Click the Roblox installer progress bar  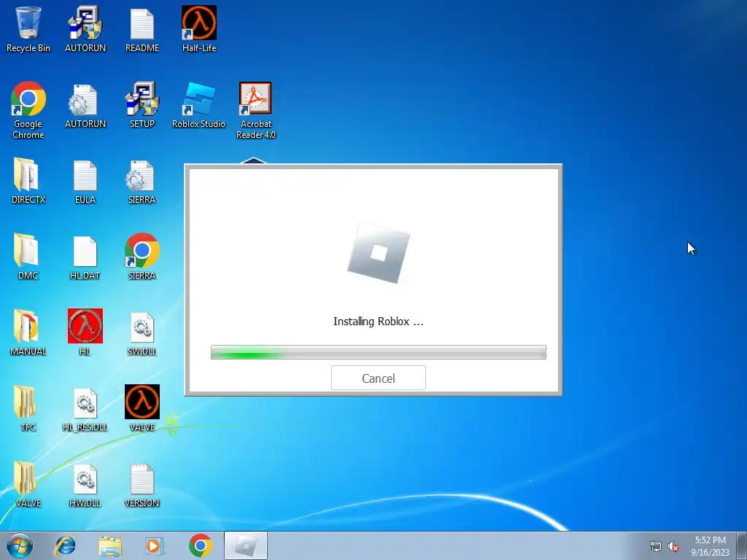pos(379,352)
